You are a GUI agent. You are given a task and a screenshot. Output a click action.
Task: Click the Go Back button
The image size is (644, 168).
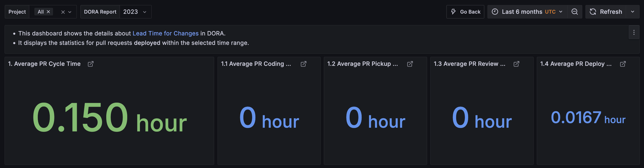pos(465,12)
